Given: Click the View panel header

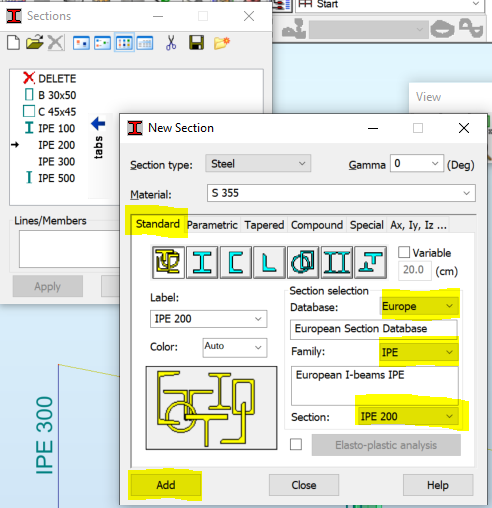Looking at the screenshot, I should click(x=428, y=97).
